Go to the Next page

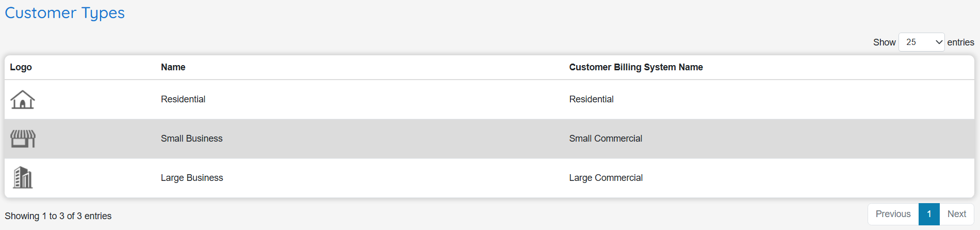pos(956,214)
